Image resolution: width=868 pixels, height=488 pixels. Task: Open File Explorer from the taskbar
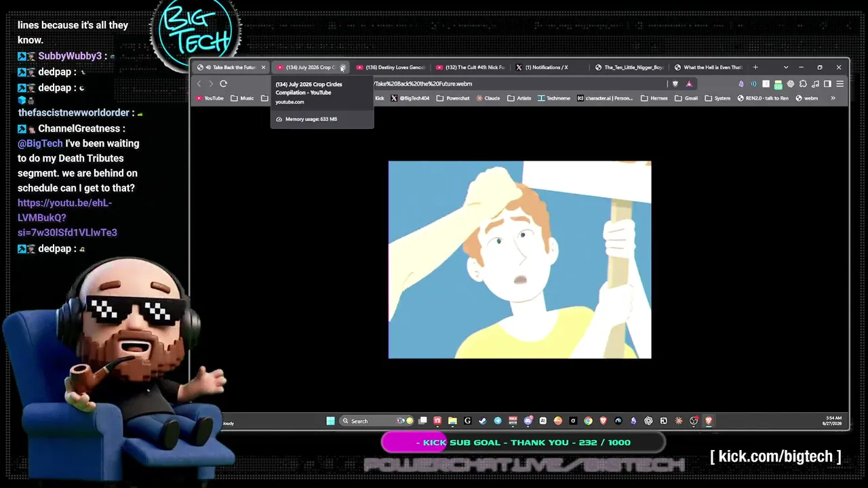pyautogui.click(x=452, y=421)
